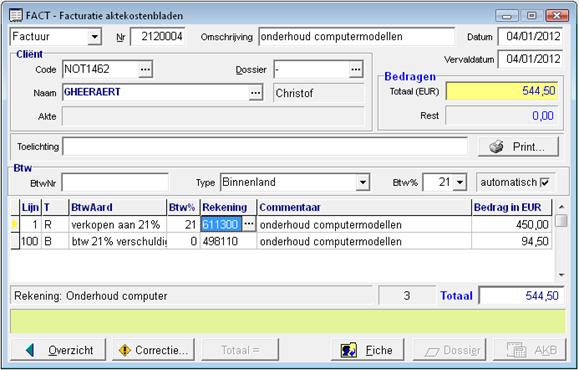
Task: Expand the Btw% 21 dropdown
Action: 460,182
